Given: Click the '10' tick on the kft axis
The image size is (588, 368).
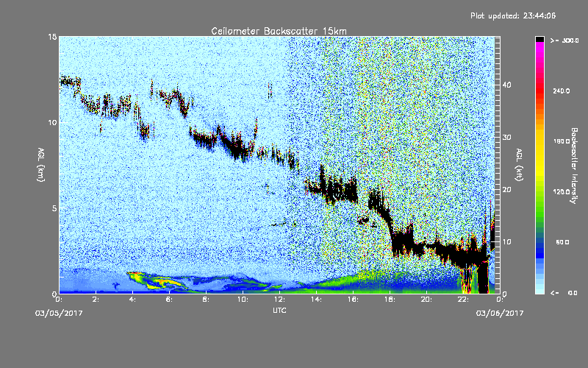Looking at the screenshot, I should pyautogui.click(x=506, y=242).
